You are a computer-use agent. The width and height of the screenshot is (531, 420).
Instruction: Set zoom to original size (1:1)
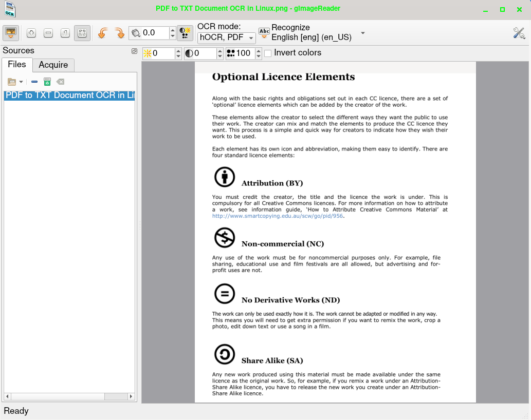click(65, 33)
